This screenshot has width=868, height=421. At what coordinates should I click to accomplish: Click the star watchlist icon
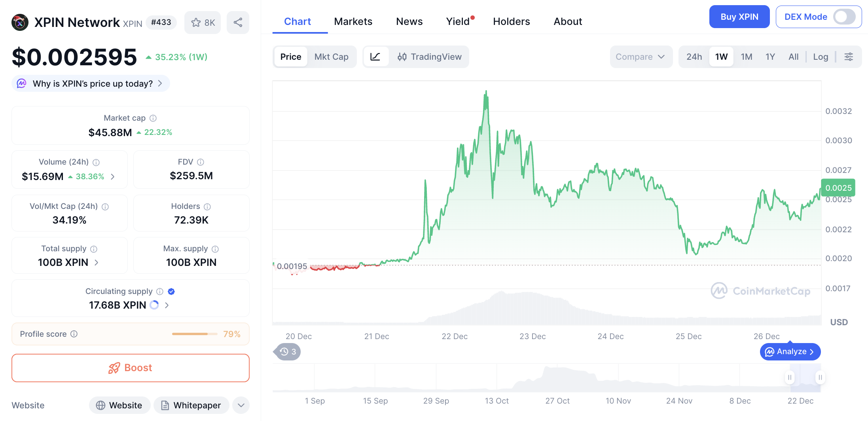196,23
